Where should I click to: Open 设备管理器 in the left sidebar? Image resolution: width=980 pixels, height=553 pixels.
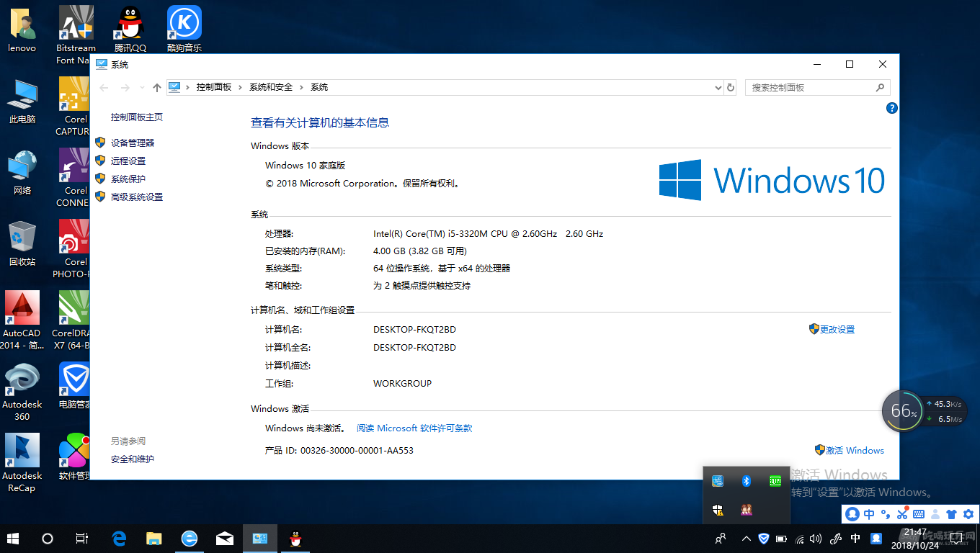click(133, 143)
